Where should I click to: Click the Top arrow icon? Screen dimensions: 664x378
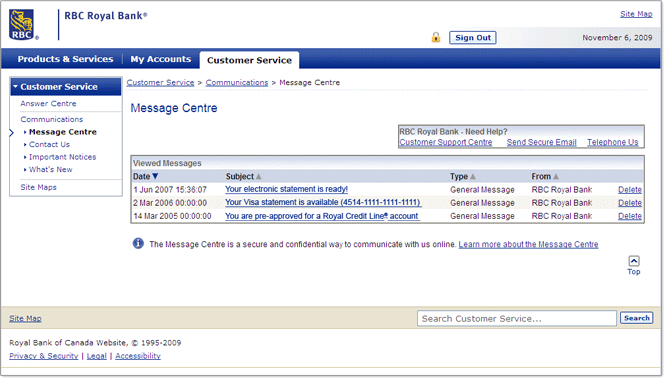[634, 261]
